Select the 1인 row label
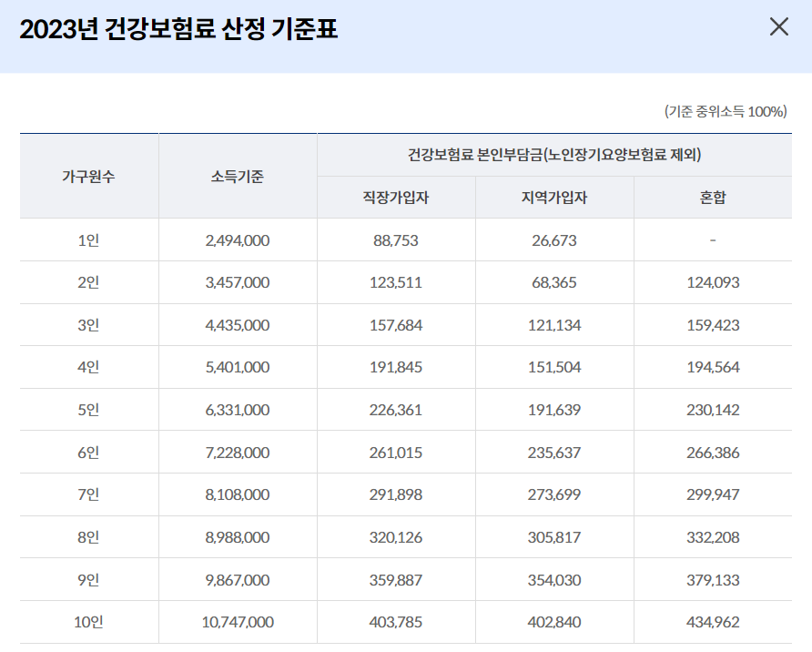 88,240
